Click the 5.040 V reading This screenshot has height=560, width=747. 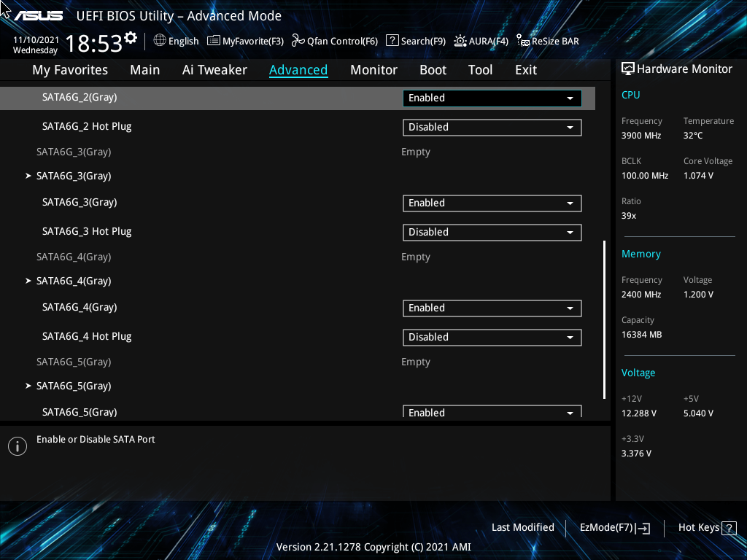698,413
